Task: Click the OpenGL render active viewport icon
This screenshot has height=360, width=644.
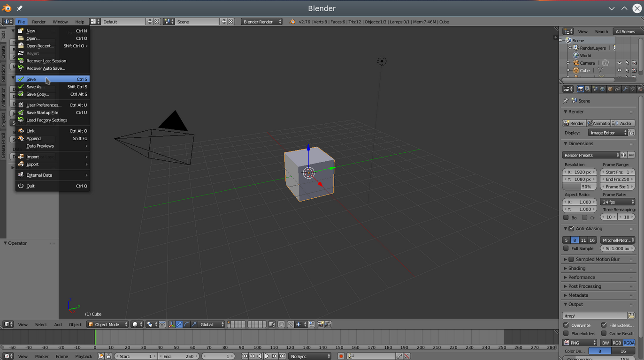Action: tap(321, 324)
